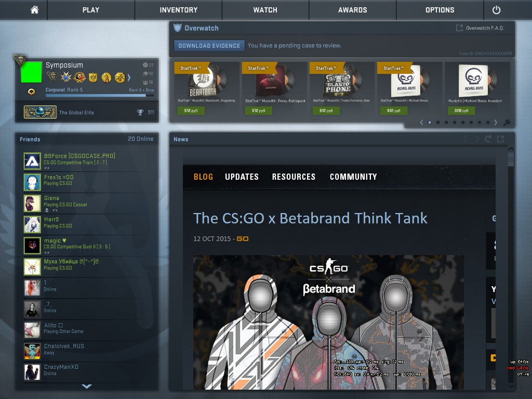Viewport: 532px width, 399px height.
Task: Click the first medal in Symposium's row
Action: (52, 77)
